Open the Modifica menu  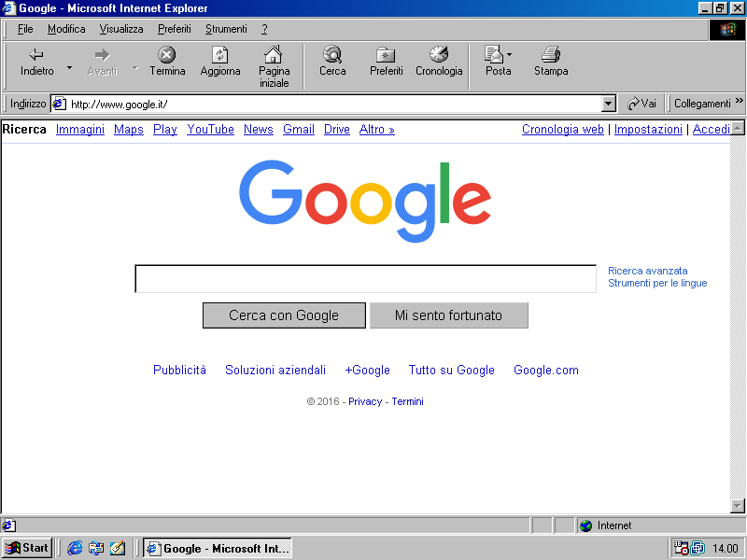pos(66,29)
